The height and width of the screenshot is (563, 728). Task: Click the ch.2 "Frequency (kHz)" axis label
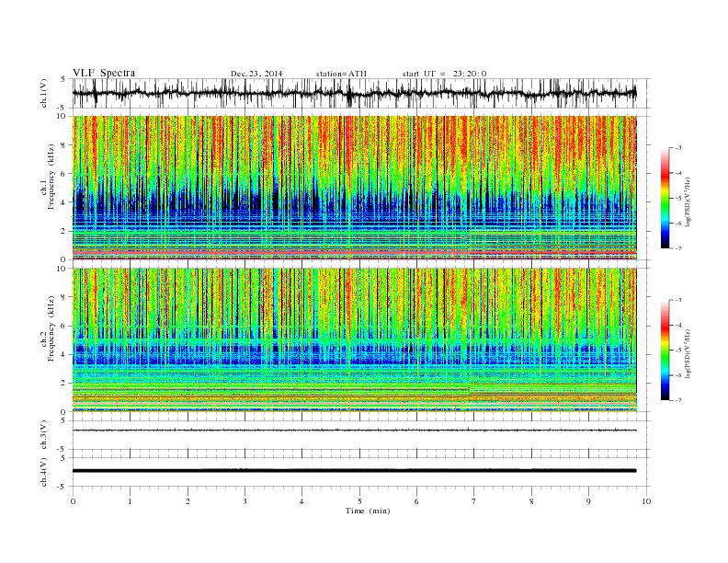pos(51,329)
